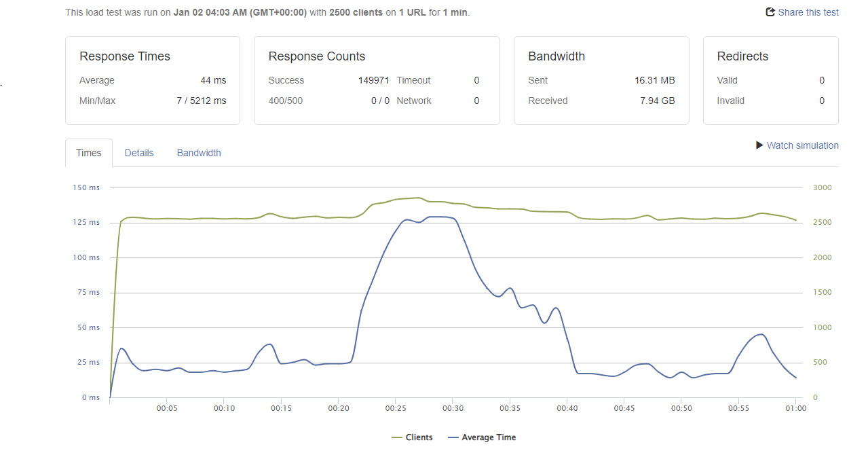Click the blue Average Time legend line swatch
Screen dimensions: 868x451
(453, 437)
